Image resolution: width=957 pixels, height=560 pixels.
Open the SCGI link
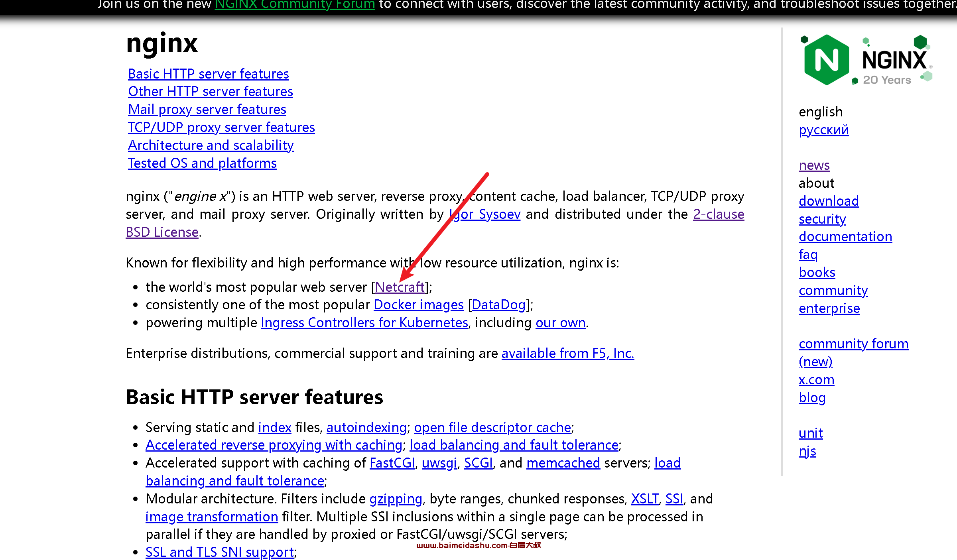pyautogui.click(x=478, y=463)
